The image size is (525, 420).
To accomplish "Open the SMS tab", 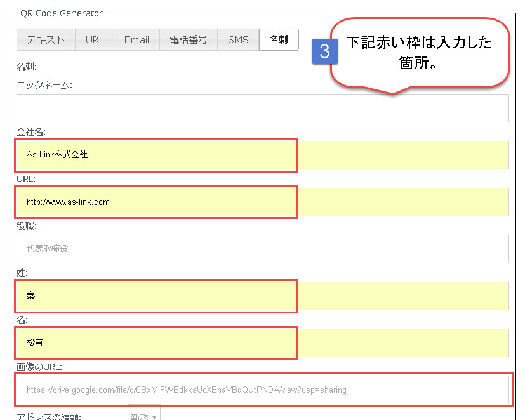I will pyautogui.click(x=239, y=40).
